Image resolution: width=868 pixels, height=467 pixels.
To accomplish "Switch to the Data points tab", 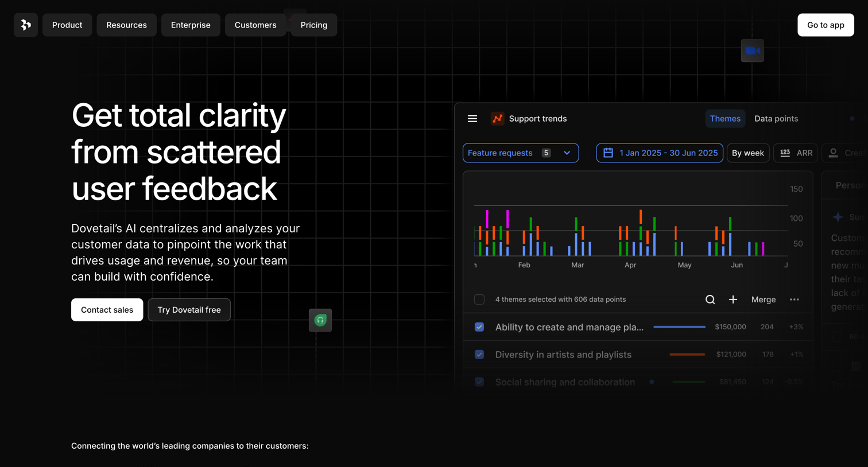I will click(x=776, y=119).
